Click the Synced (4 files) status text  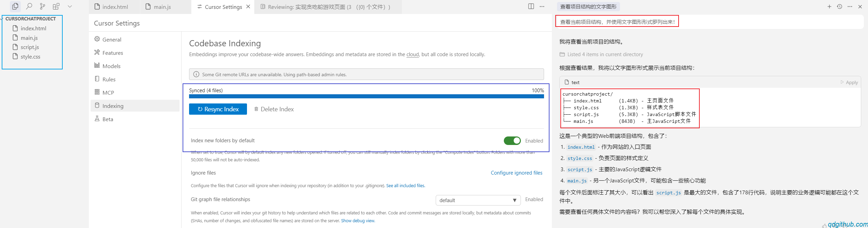[206, 90]
